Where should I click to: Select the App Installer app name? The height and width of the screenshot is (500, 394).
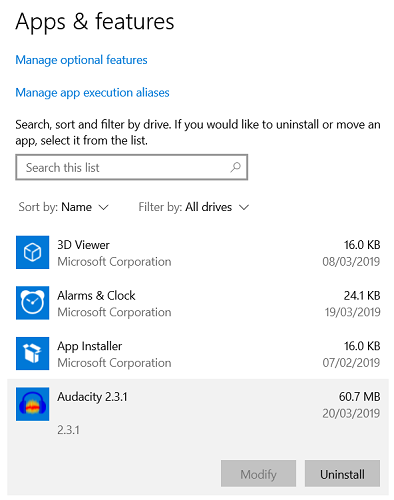tap(90, 346)
